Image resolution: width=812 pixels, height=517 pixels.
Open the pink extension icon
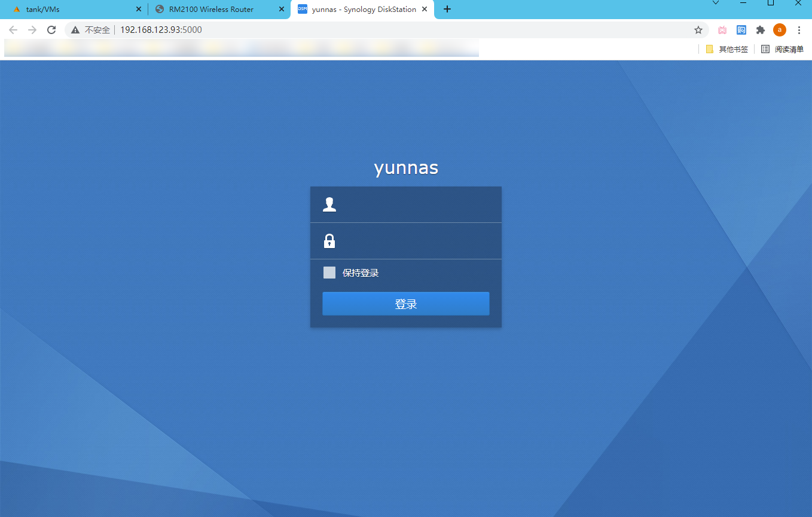coord(722,30)
